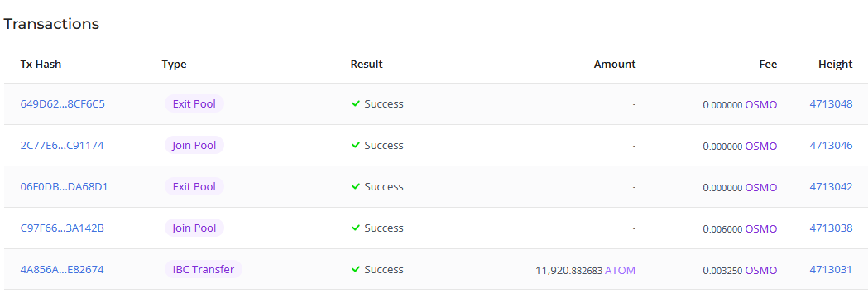Click the Exit Pool badge in first row
The width and height of the screenshot is (868, 303).
(x=194, y=103)
